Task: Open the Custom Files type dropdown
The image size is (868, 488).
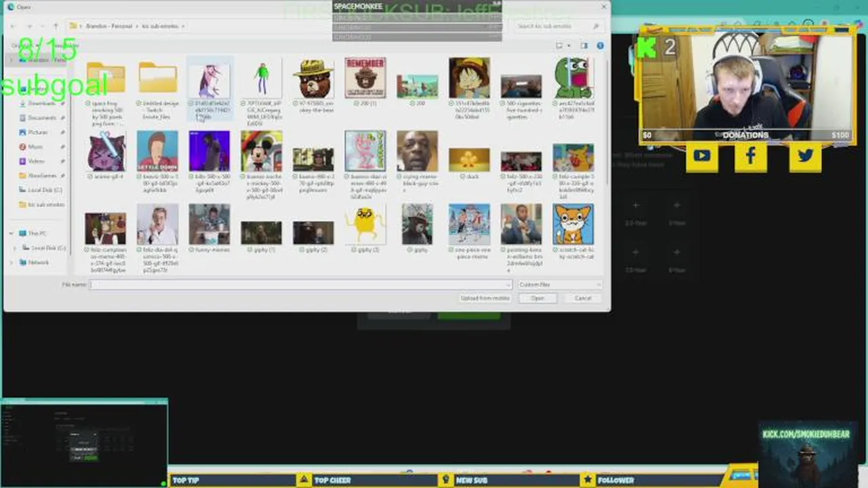Action: coord(559,285)
